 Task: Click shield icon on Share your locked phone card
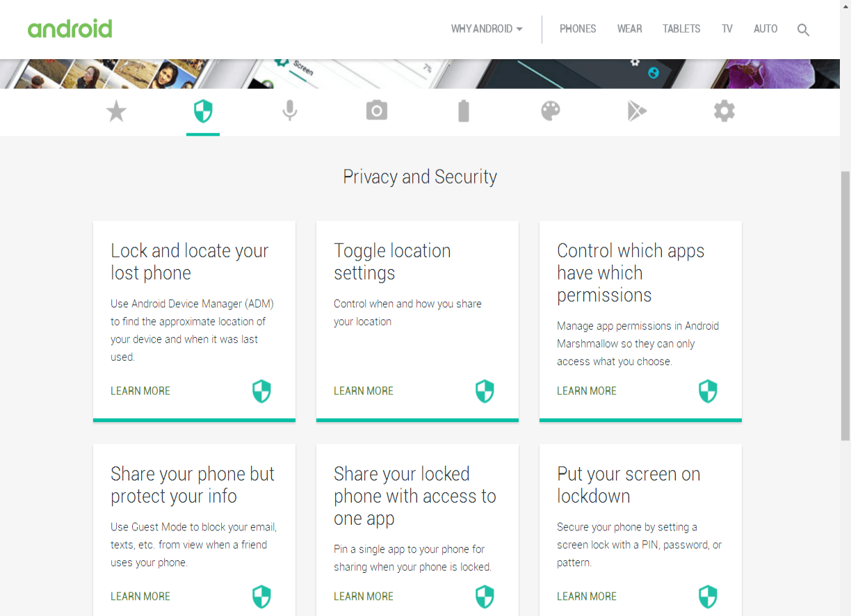click(x=485, y=597)
